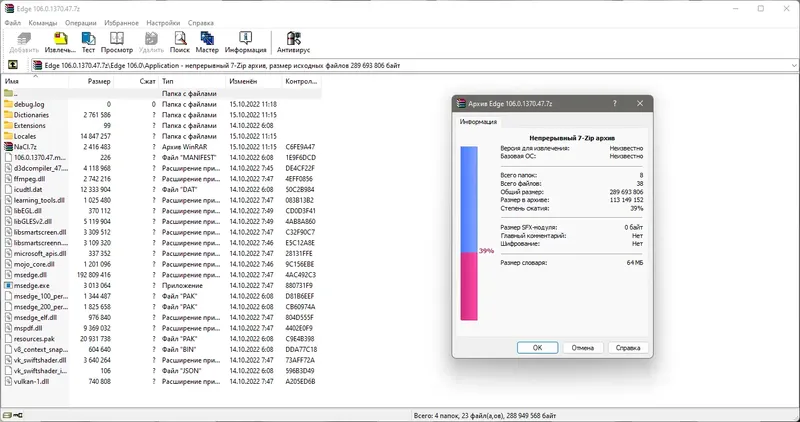Open the Операции menu
The height and width of the screenshot is (422, 800).
pos(81,23)
